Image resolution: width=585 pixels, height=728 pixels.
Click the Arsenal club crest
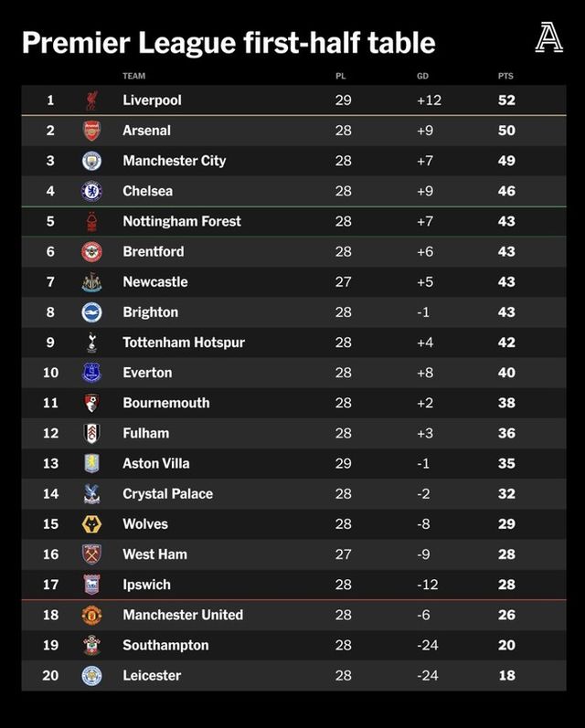click(91, 131)
